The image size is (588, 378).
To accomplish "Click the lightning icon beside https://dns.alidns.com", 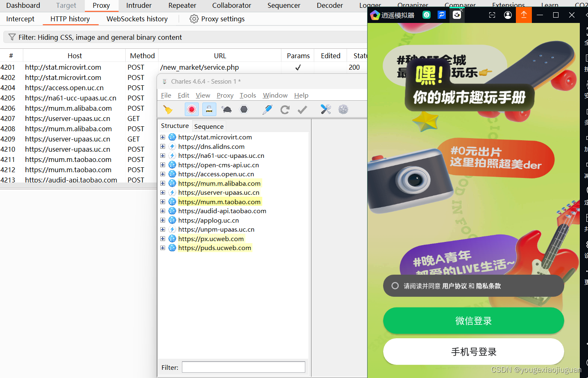I will click(172, 146).
